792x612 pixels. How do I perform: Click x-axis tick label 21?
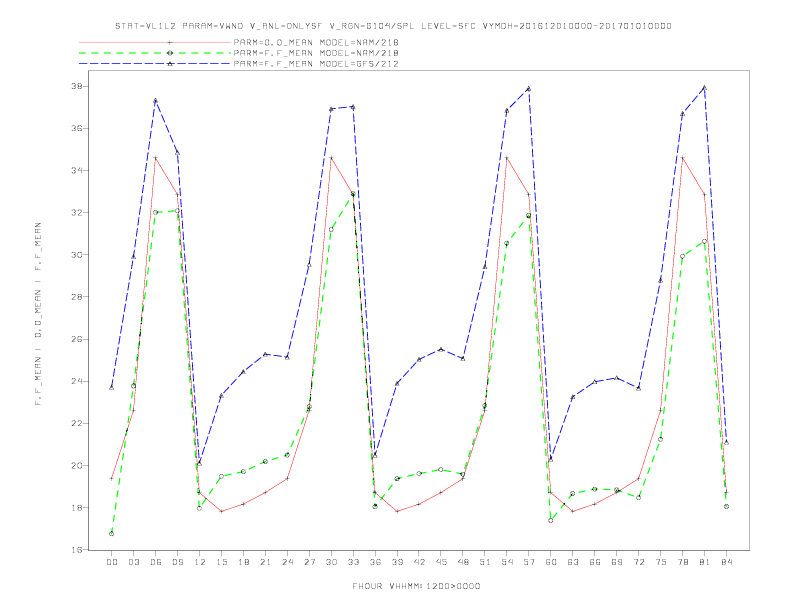(x=265, y=562)
